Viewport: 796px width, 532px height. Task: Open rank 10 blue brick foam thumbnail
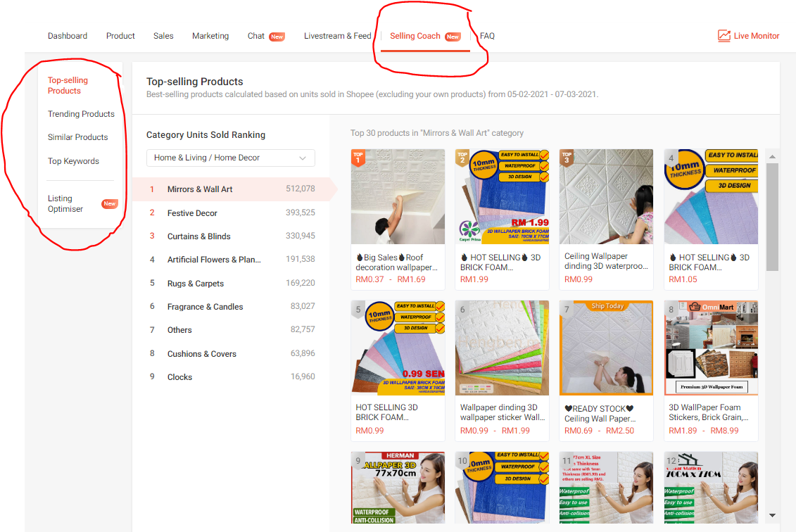tap(502, 488)
